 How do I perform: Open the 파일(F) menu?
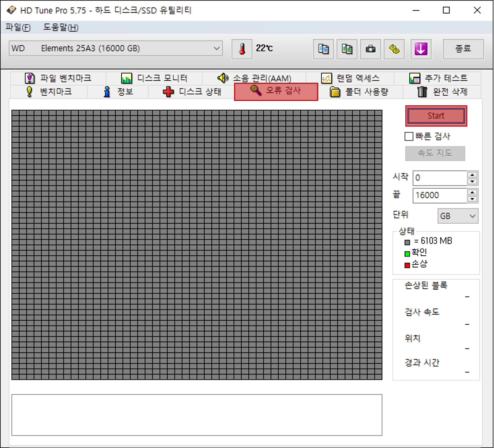[x=18, y=27]
